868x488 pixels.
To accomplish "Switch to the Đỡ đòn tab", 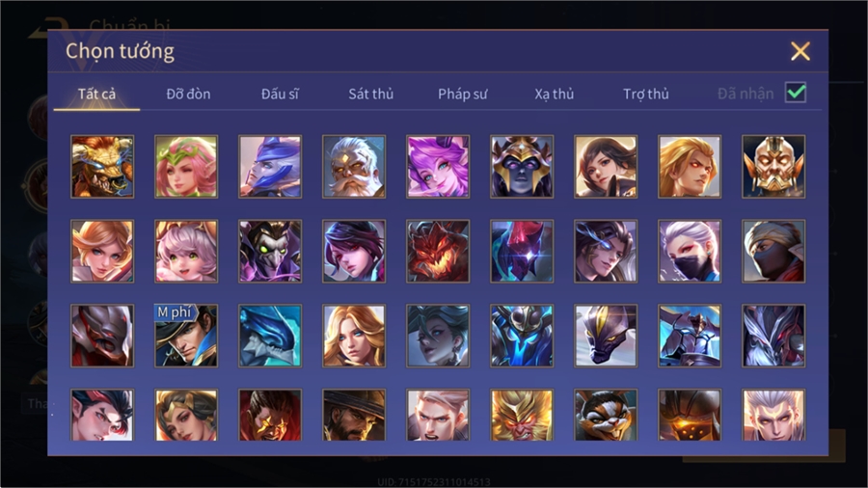I will (188, 95).
